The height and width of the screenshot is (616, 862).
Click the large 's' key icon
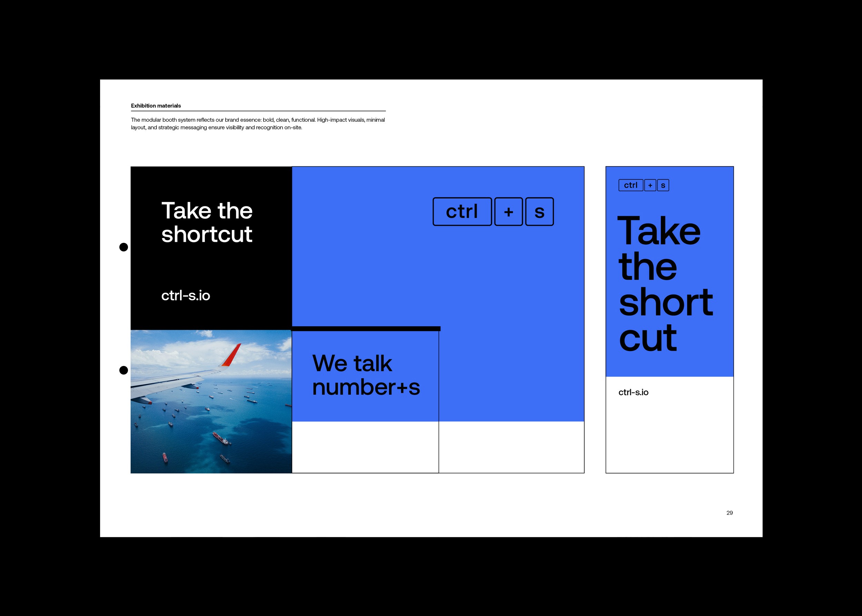pos(539,212)
